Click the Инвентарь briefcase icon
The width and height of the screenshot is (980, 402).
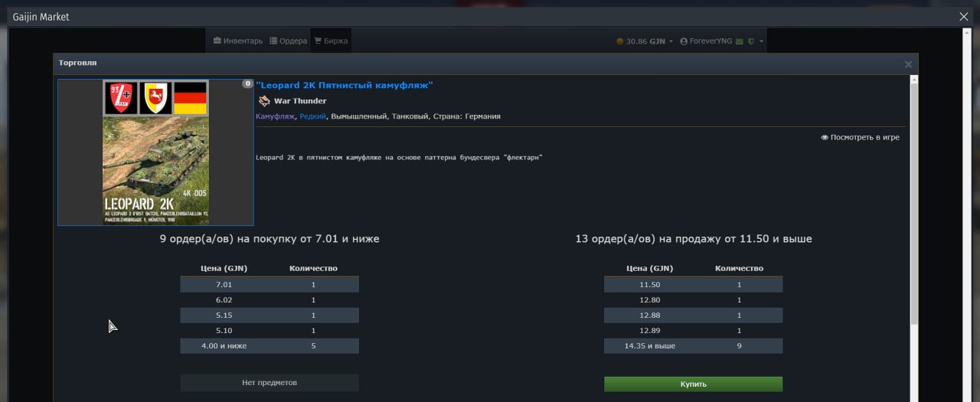click(217, 41)
